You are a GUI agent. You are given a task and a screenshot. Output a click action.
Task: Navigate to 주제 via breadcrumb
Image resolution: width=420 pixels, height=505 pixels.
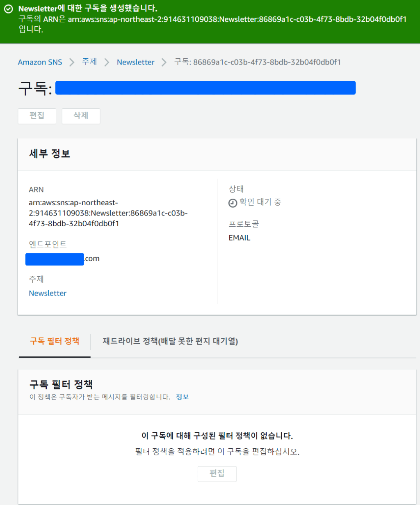pyautogui.click(x=89, y=62)
